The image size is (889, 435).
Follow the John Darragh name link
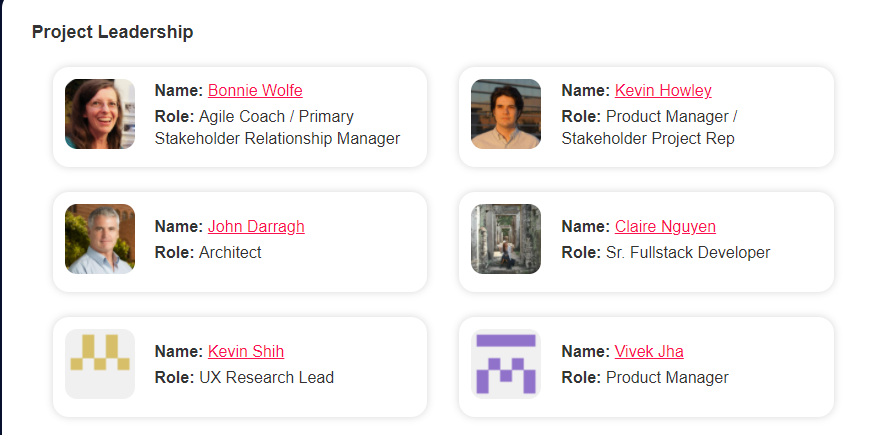tap(256, 226)
